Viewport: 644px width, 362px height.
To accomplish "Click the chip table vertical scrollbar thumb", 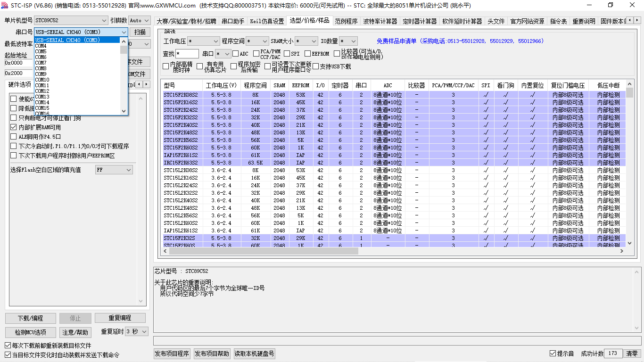I will tap(629, 93).
